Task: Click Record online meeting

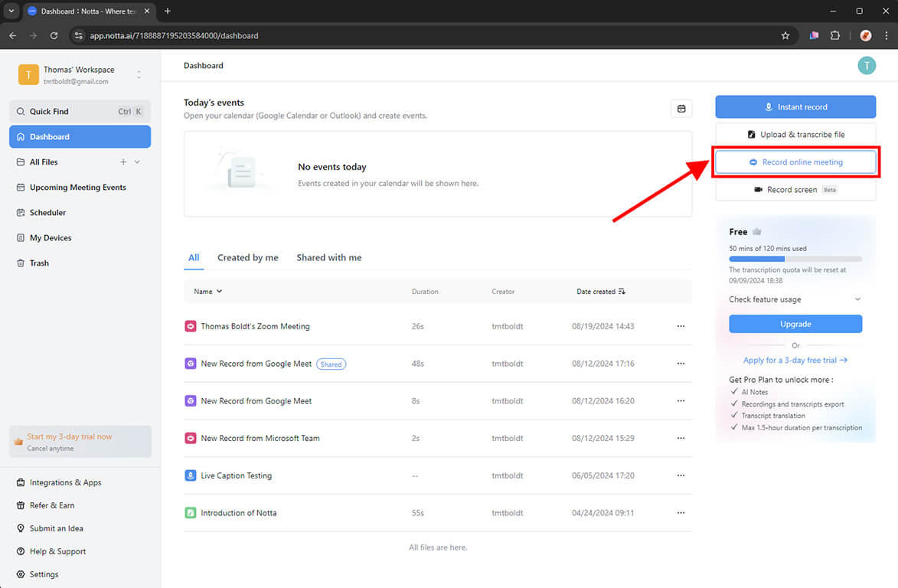Action: (x=795, y=162)
